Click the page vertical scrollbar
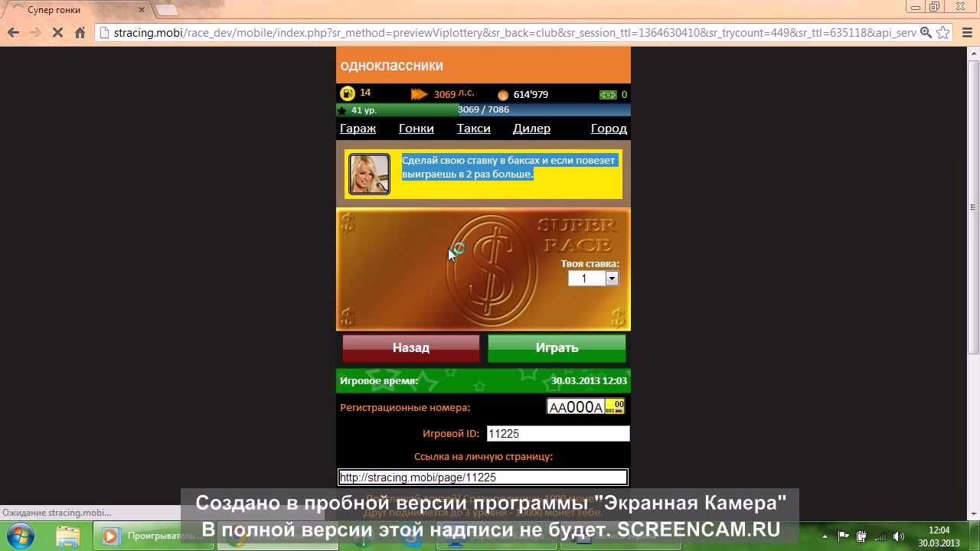Image resolution: width=980 pixels, height=551 pixels. (x=973, y=207)
